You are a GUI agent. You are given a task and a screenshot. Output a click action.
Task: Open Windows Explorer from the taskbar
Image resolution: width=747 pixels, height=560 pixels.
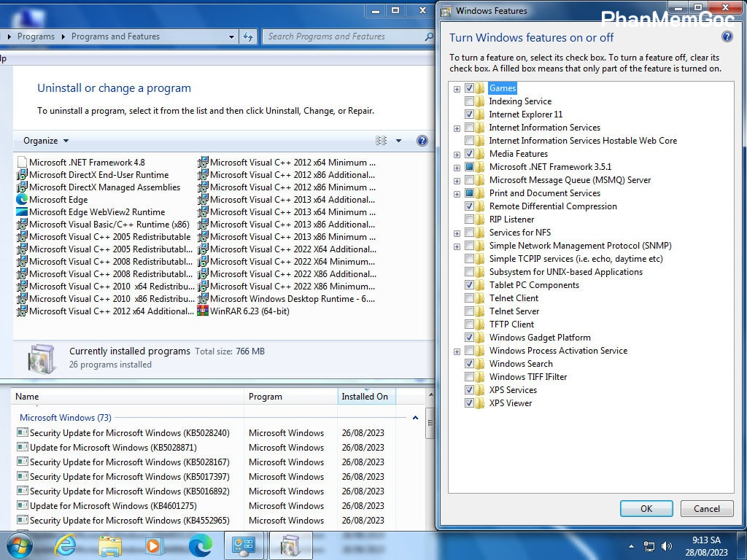110,545
